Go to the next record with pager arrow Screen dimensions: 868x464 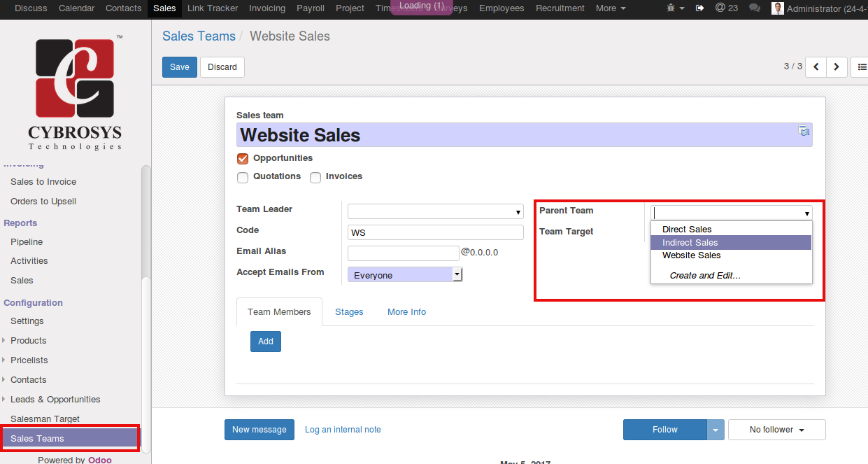[x=837, y=67]
